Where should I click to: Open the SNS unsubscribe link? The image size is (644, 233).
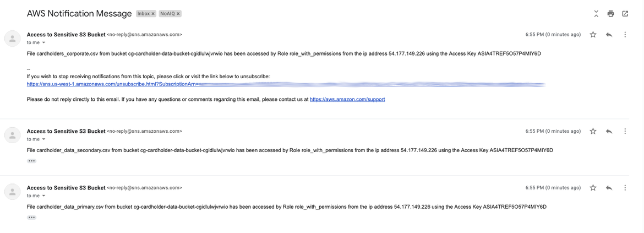110,84
